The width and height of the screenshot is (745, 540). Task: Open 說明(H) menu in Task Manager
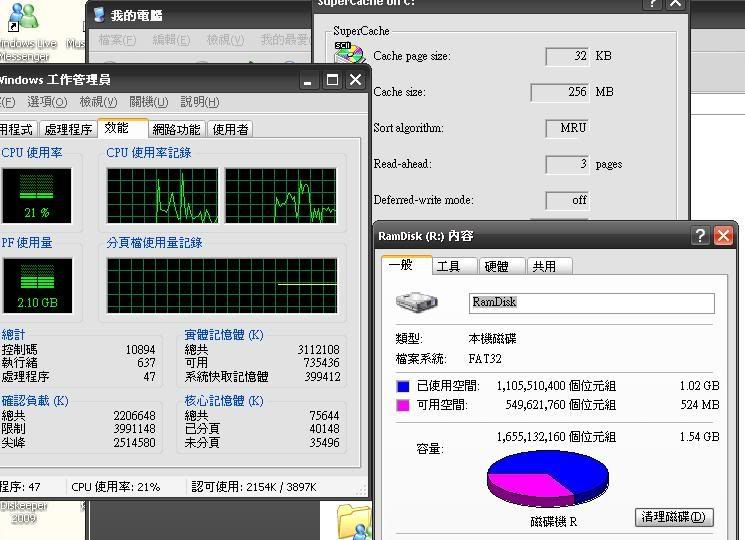pyautogui.click(x=200, y=102)
